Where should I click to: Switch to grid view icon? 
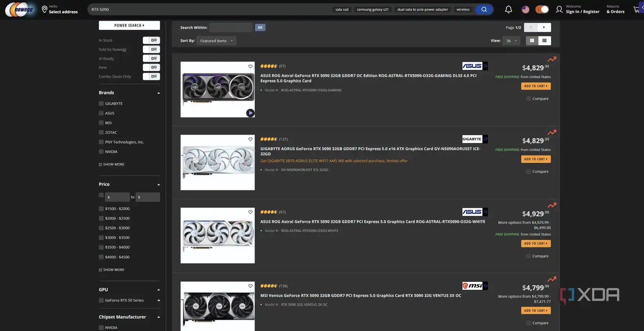coord(545,41)
